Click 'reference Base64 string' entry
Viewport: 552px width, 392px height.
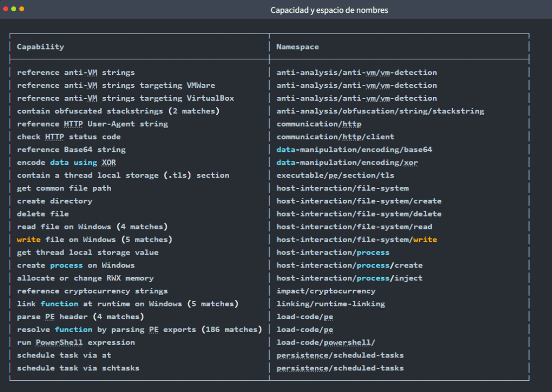tap(71, 150)
